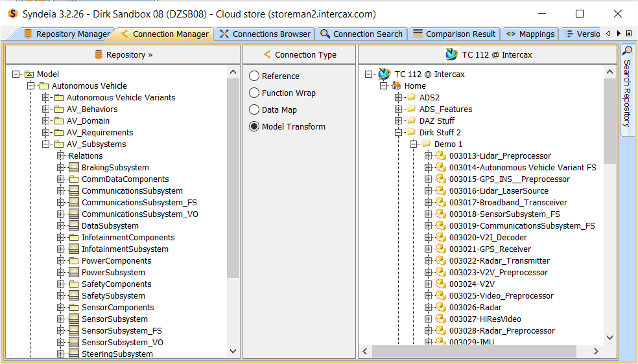Click the TC 112 @ Intercax Teamcenter root icon
This screenshot has width=638, height=364.
pyautogui.click(x=384, y=74)
